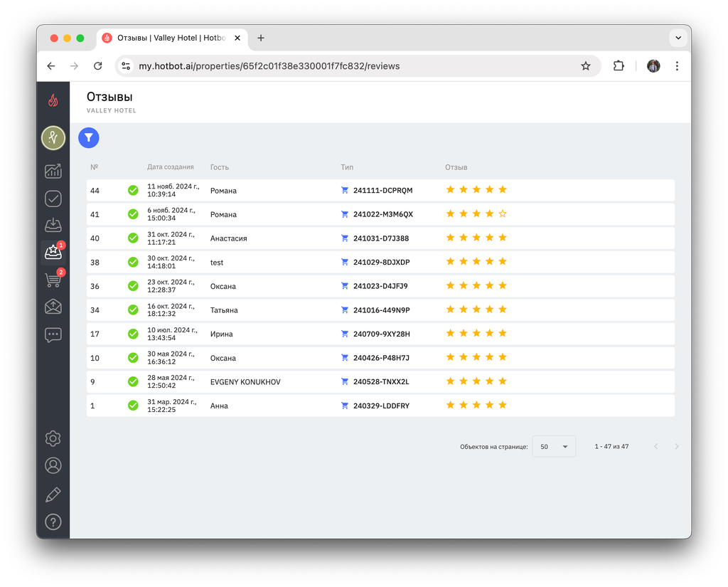Expand the tab search chevron in the tab strip
The height and width of the screenshot is (587, 728).
tap(678, 38)
